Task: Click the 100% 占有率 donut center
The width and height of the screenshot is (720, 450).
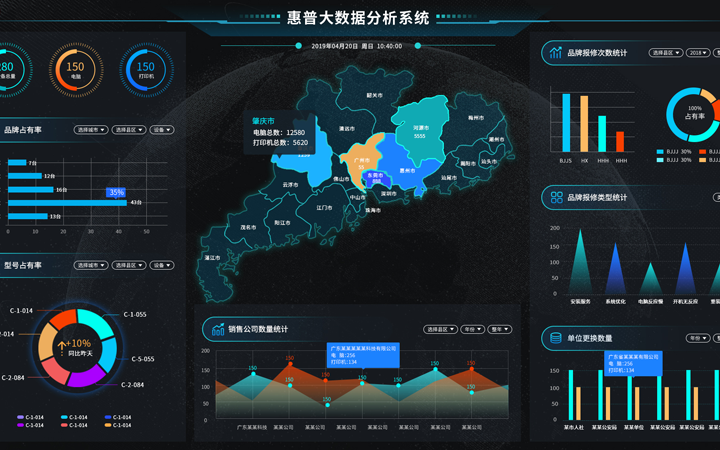Action: (x=695, y=113)
